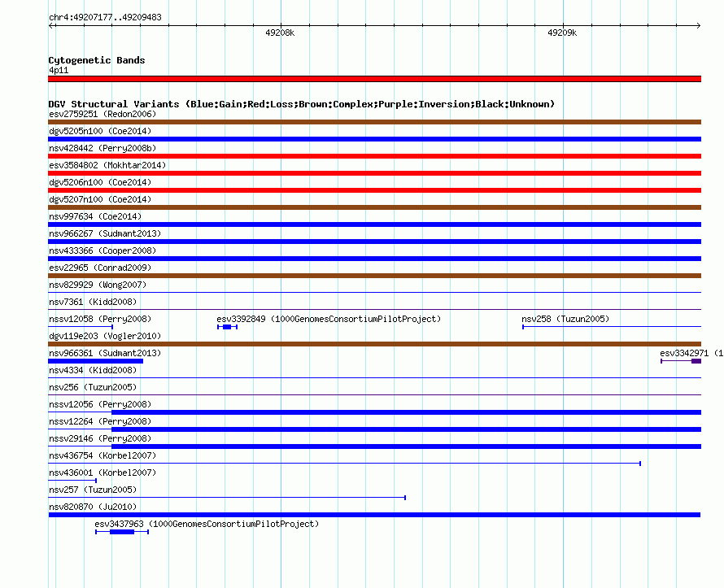The image size is (724, 588).
Task: Click nsv4334 (Kidd2008) label
Action: click(x=93, y=370)
